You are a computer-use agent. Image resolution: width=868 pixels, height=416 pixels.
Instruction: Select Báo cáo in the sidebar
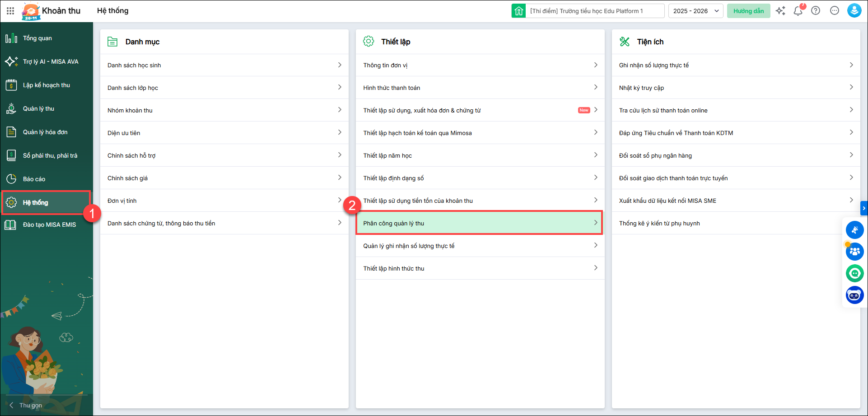[x=34, y=179]
